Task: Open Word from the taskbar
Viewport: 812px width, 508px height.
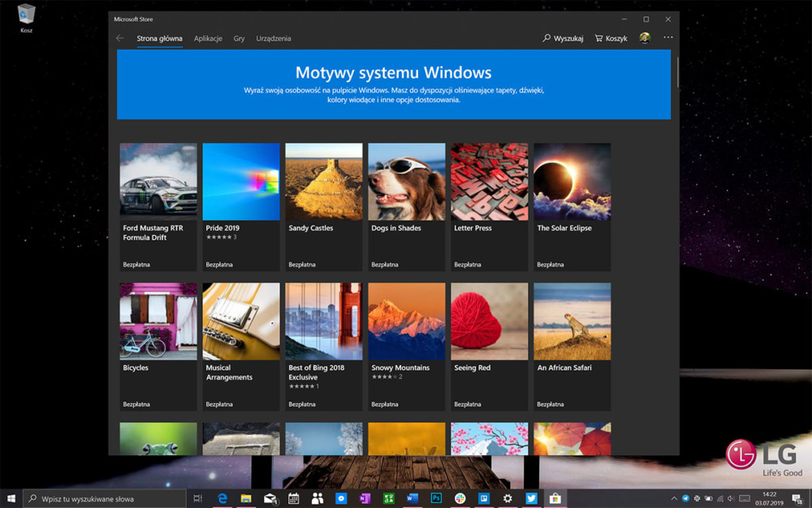Action: [412, 499]
